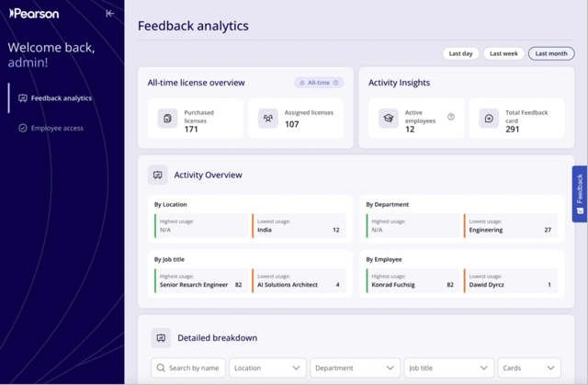
Task: Click the Active employees graduation cap icon
Action: click(x=389, y=119)
